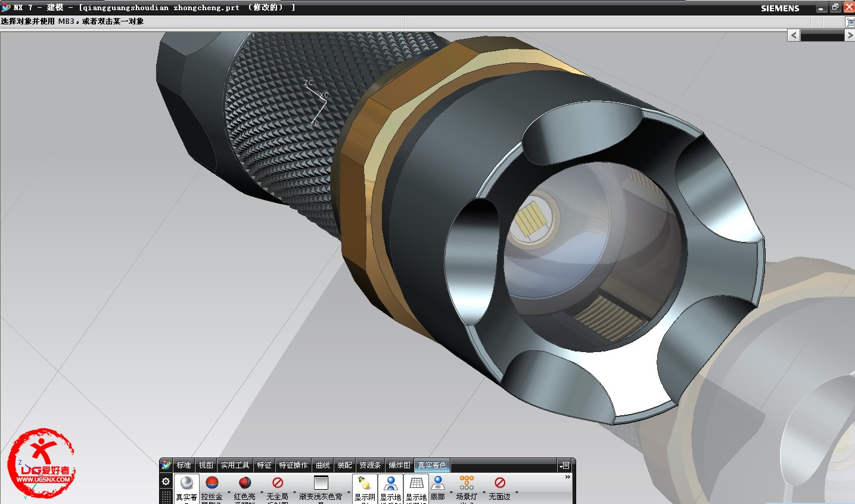Open the toolbar options menu at tab bar end

pos(564,465)
